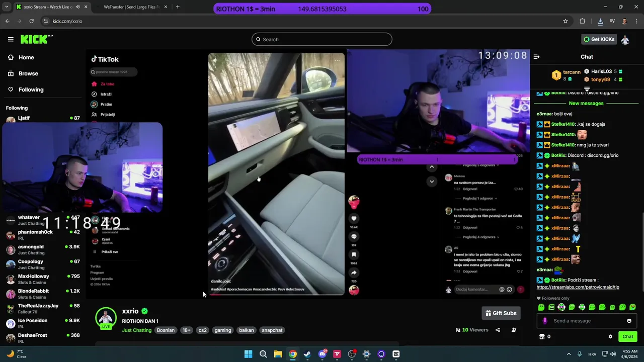The height and width of the screenshot is (362, 644).
Task: Open Steam from the taskbar
Action: (x=307, y=354)
